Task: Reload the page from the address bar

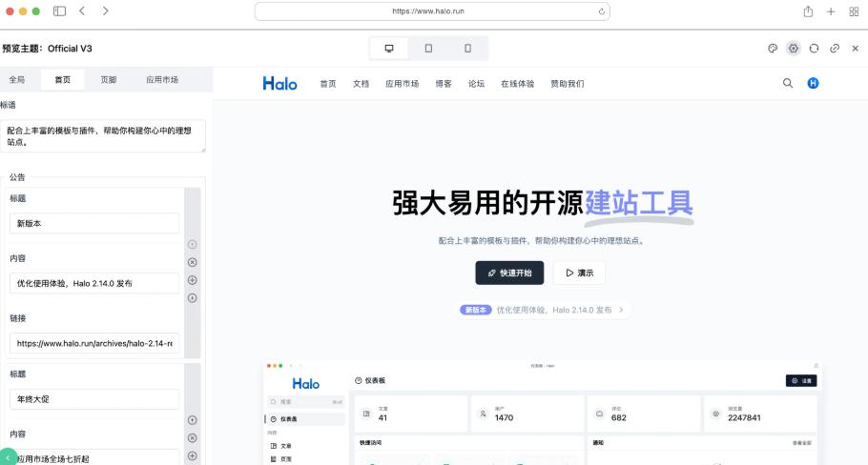Action: click(x=601, y=11)
